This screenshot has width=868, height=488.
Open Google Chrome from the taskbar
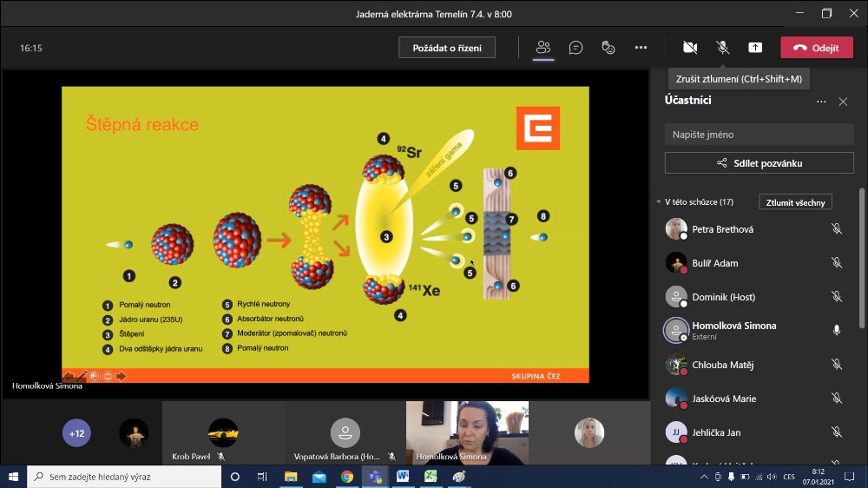(346, 477)
